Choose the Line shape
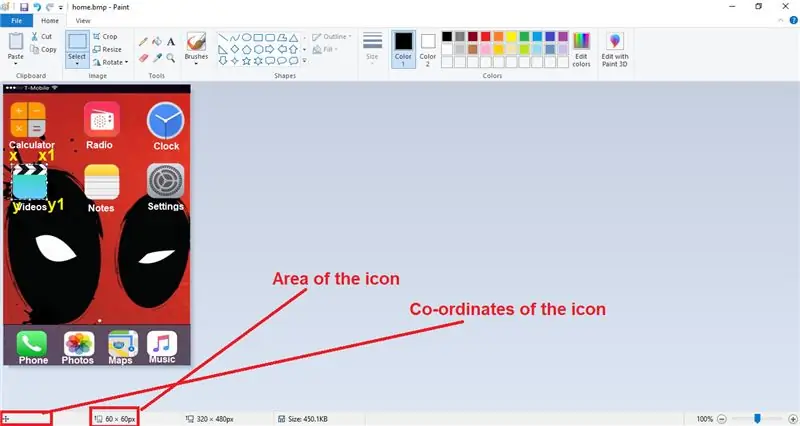Screen dimensions: 800x426 pyautogui.click(x=223, y=38)
